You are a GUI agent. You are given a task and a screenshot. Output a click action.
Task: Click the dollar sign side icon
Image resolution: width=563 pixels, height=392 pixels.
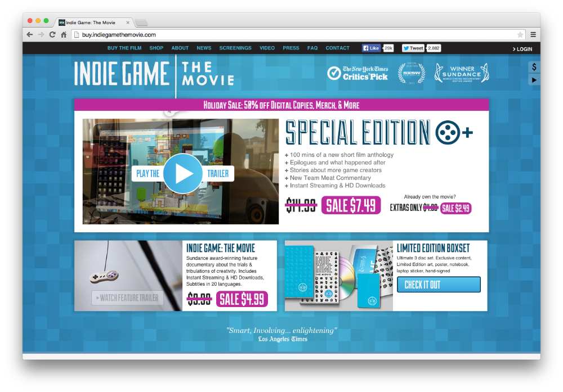tap(534, 67)
